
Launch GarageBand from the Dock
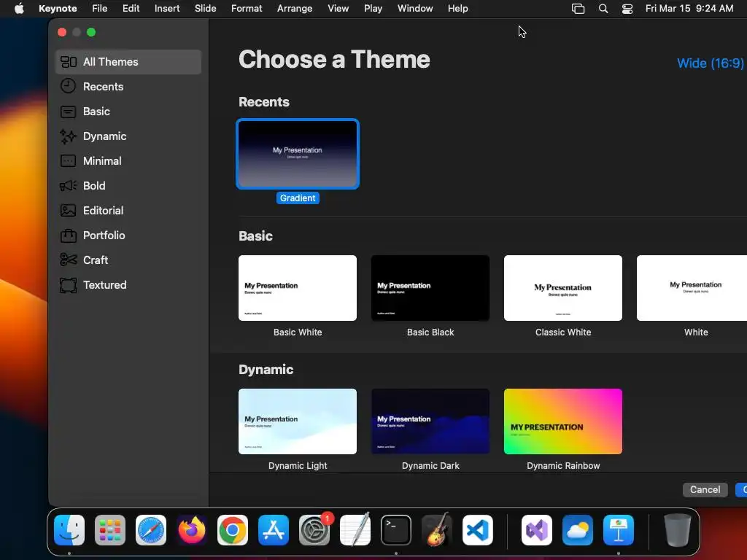pyautogui.click(x=437, y=530)
